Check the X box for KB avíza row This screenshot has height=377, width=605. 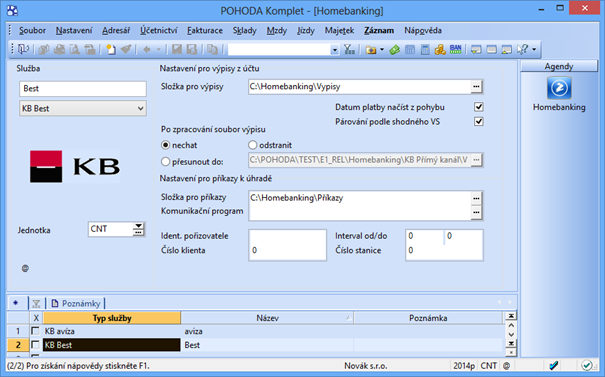pos(35,331)
